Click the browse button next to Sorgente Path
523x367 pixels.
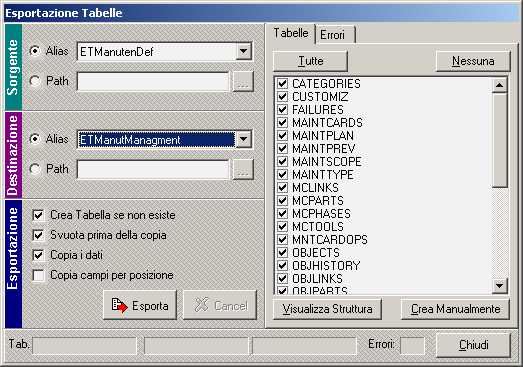tap(243, 81)
